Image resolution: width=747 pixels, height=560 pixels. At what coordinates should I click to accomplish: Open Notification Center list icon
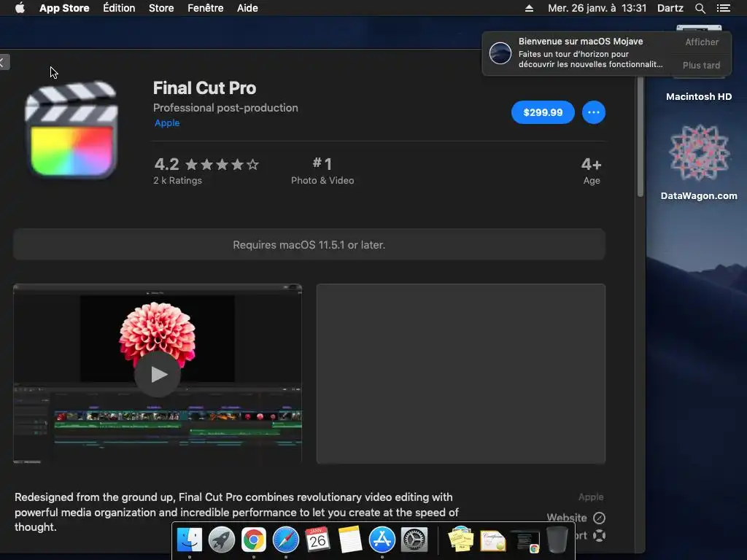(723, 8)
